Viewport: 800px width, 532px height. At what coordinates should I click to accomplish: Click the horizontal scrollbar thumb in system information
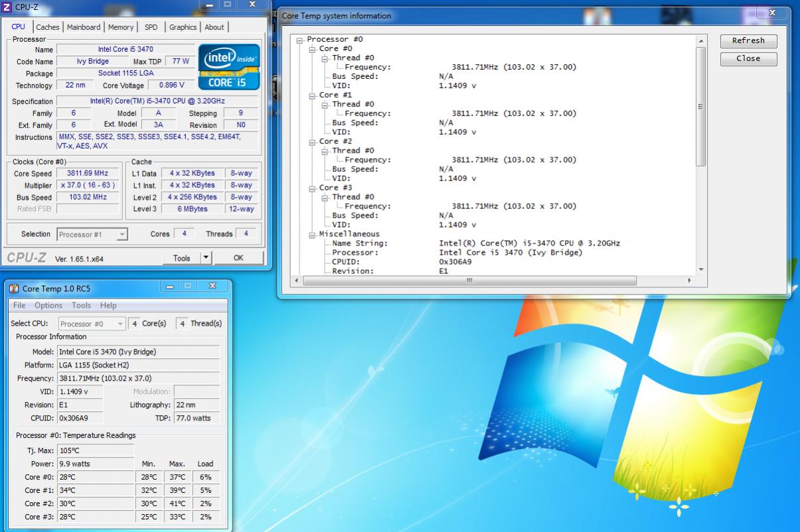tap(469, 281)
